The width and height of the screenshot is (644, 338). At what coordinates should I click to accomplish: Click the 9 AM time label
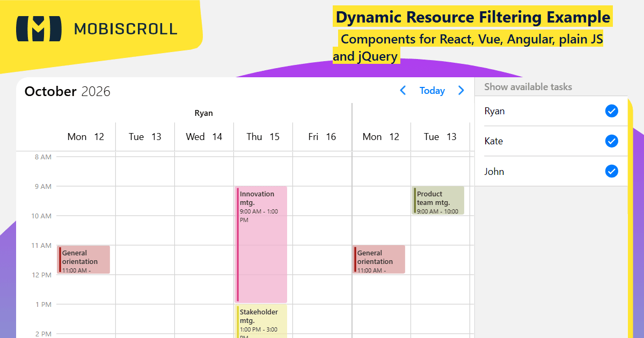coord(43,187)
